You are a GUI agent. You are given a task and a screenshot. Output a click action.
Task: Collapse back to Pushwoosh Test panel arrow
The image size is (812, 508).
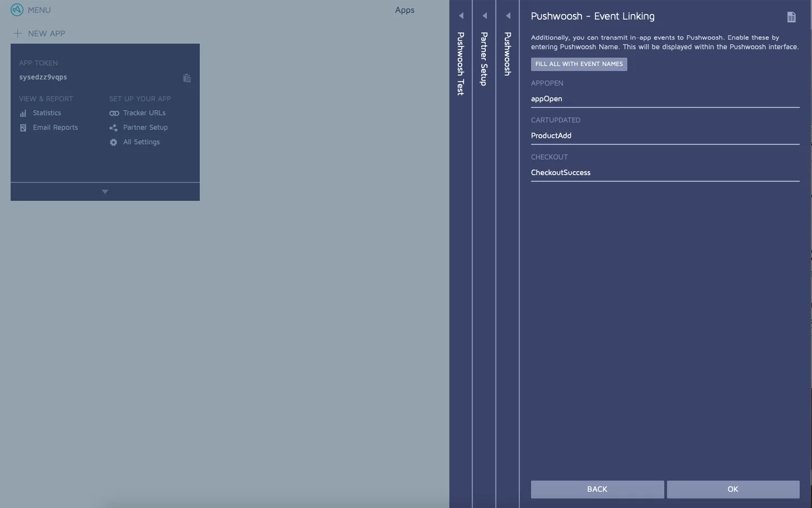click(461, 16)
